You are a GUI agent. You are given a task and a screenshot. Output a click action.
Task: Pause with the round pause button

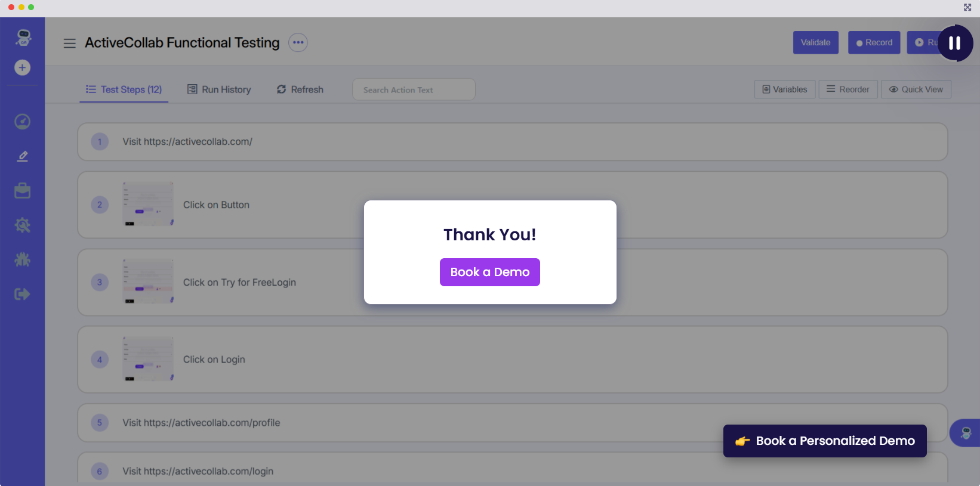(x=954, y=43)
